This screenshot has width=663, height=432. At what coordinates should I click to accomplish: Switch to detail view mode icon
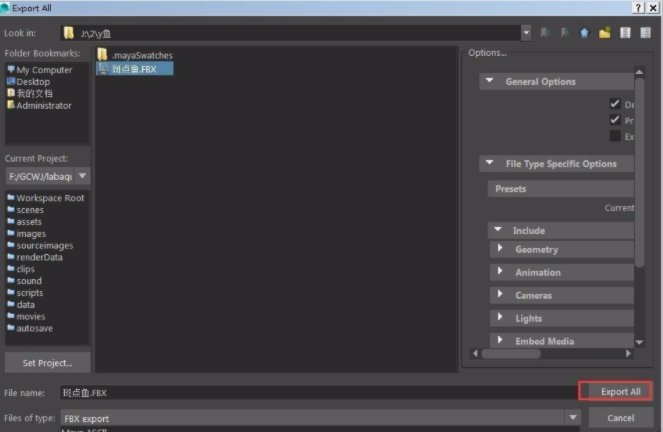click(x=645, y=33)
